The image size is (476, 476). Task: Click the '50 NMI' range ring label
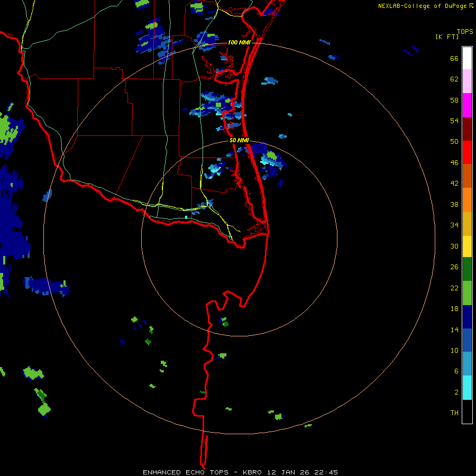pos(239,140)
